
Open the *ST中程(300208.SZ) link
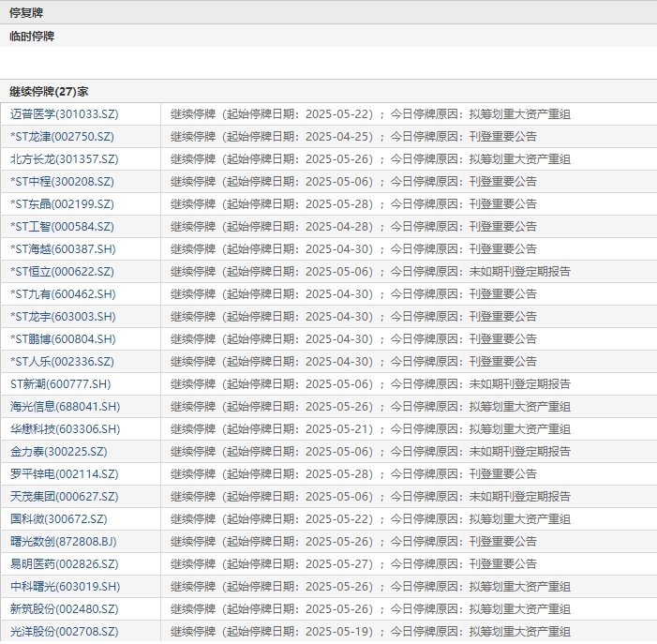(x=62, y=182)
